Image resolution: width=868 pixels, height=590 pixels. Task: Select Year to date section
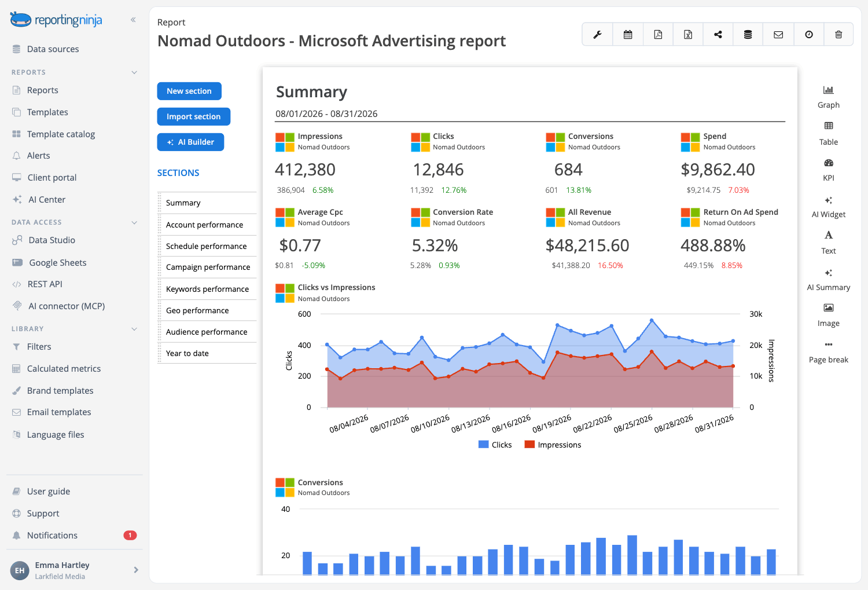(207, 353)
